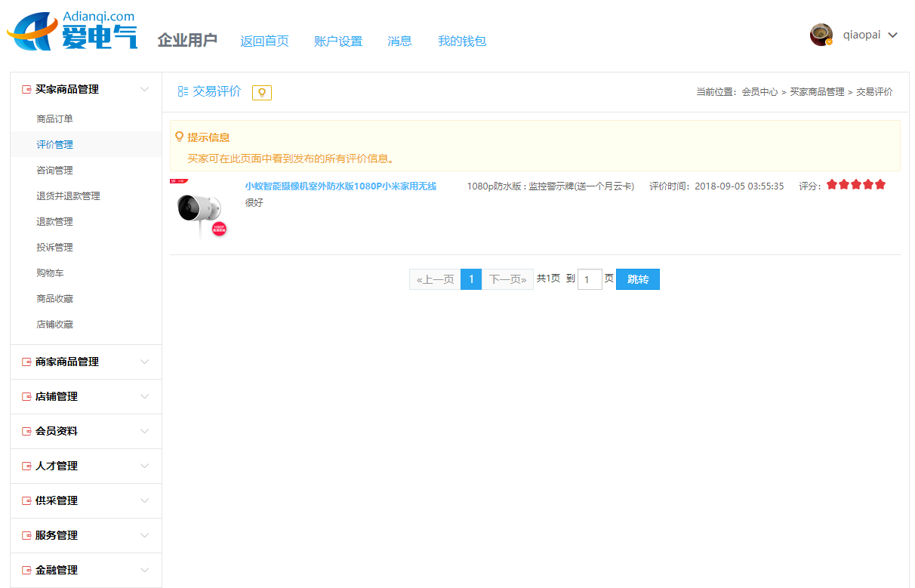Screen dimensions: 915x588
Task: Expand the 供采管理 section chevron
Action: point(145,500)
